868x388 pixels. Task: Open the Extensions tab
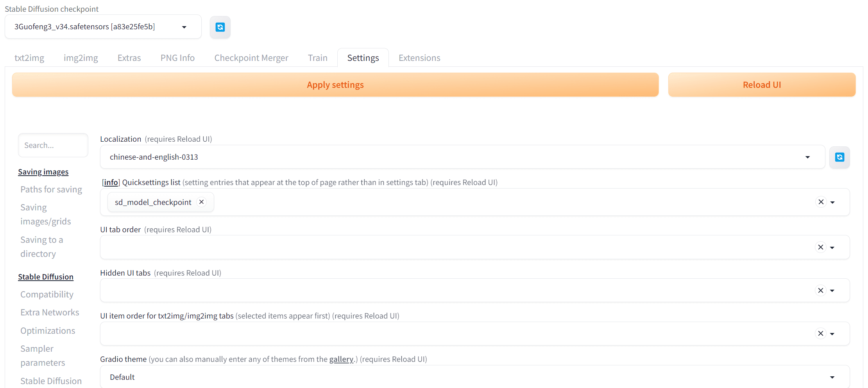point(419,58)
